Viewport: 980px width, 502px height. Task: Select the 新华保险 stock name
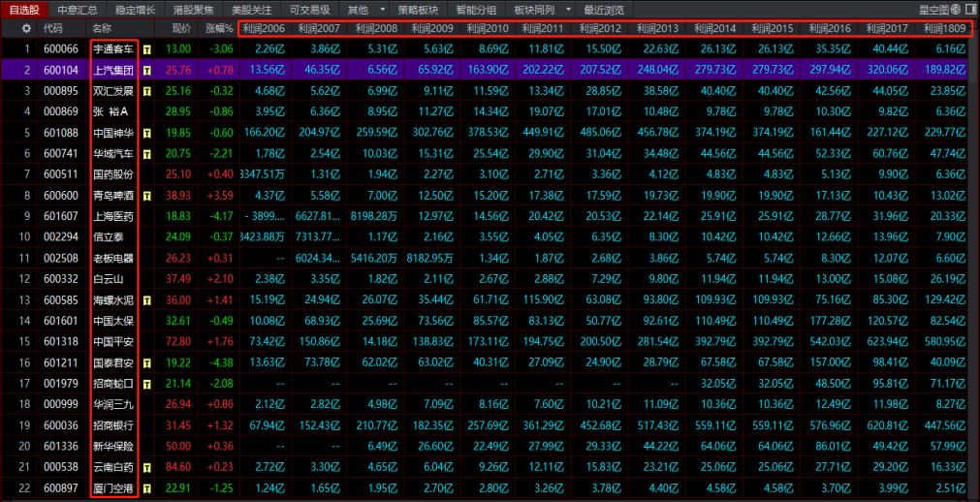pos(113,447)
